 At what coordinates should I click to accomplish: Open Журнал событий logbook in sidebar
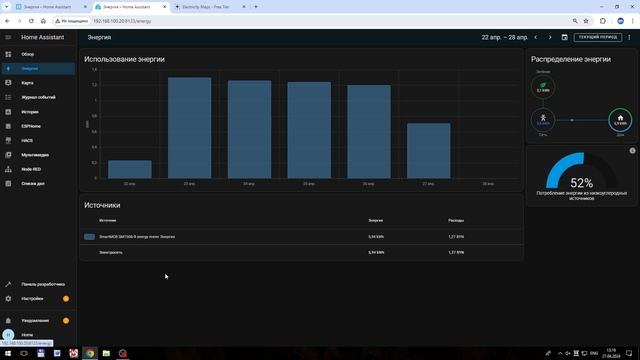tap(38, 97)
